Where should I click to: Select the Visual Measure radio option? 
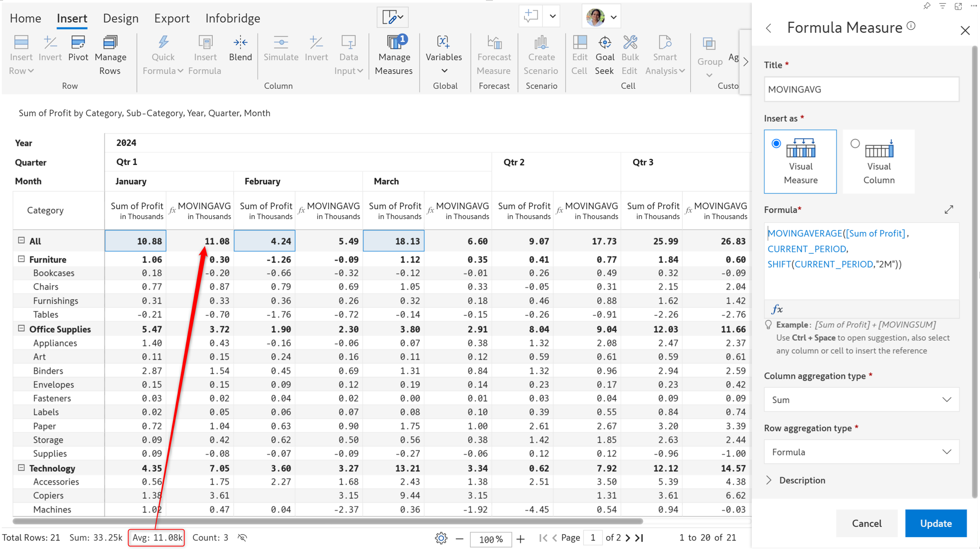coord(776,144)
